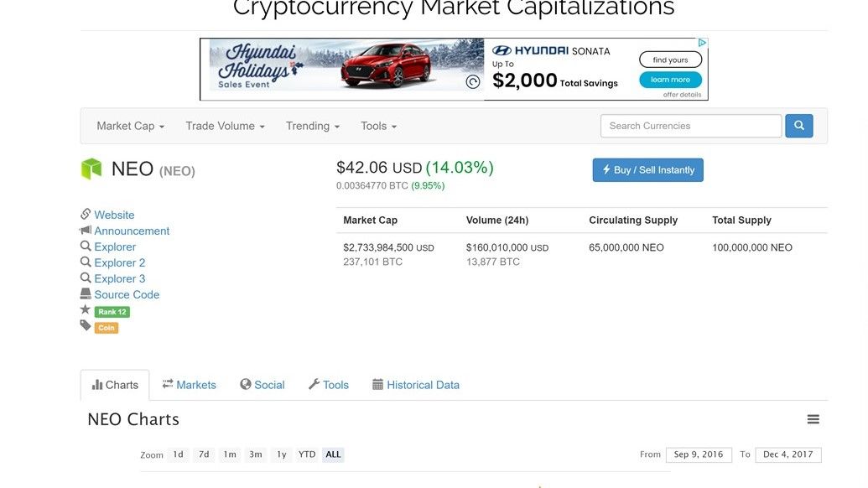The image size is (868, 488).
Task: Click the AdChoices icon on the Hyundai ad
Action: coord(702,43)
